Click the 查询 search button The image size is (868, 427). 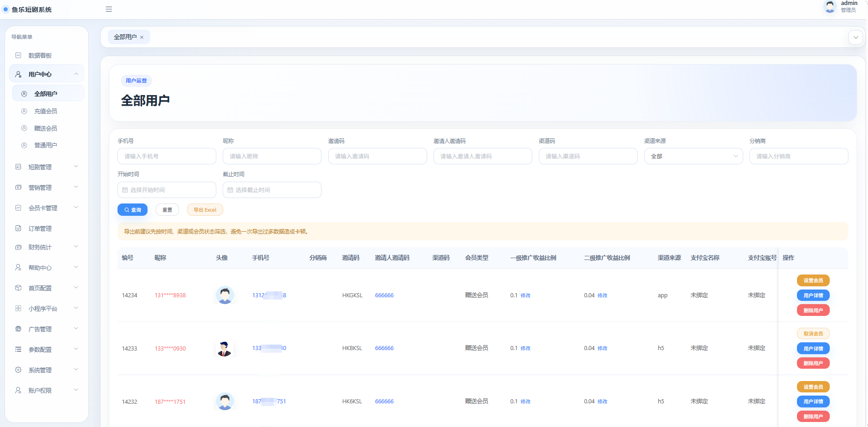pyautogui.click(x=133, y=210)
